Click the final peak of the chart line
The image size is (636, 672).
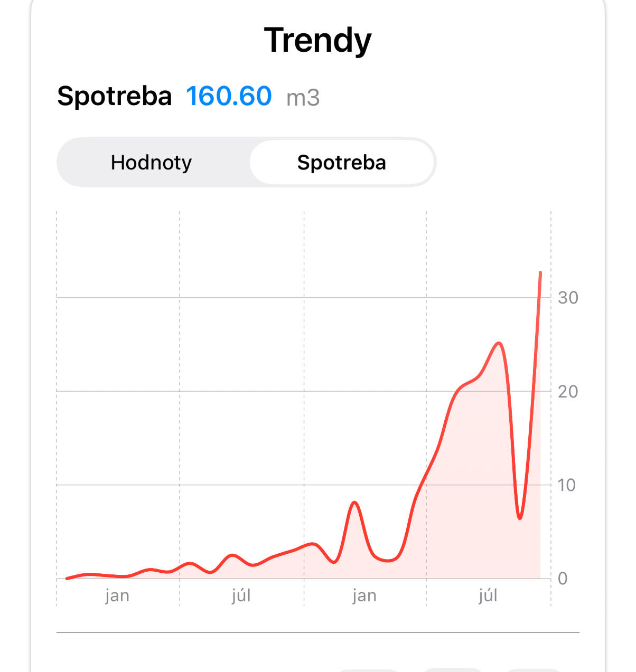pos(540,273)
